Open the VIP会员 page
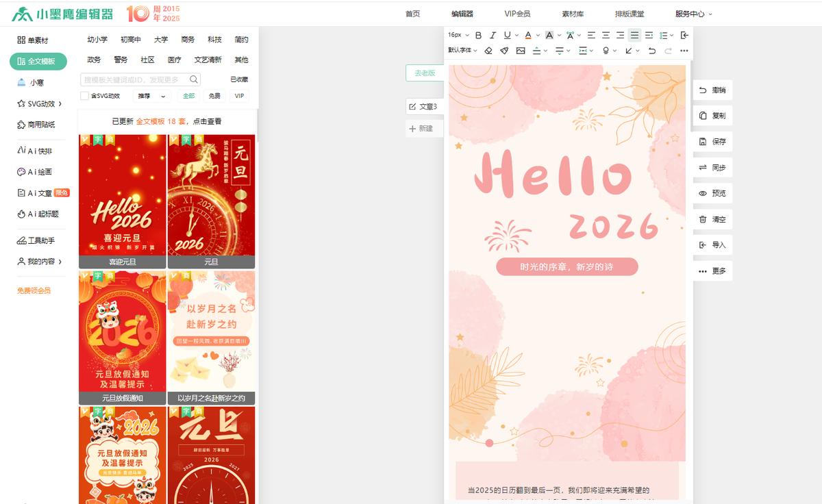This screenshot has width=822, height=504. 517,14
